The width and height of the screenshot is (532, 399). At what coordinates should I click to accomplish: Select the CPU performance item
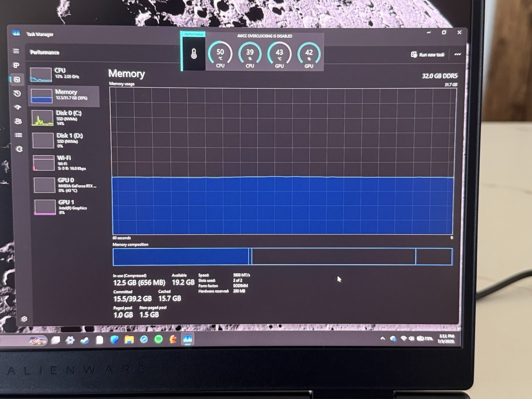tap(63, 74)
